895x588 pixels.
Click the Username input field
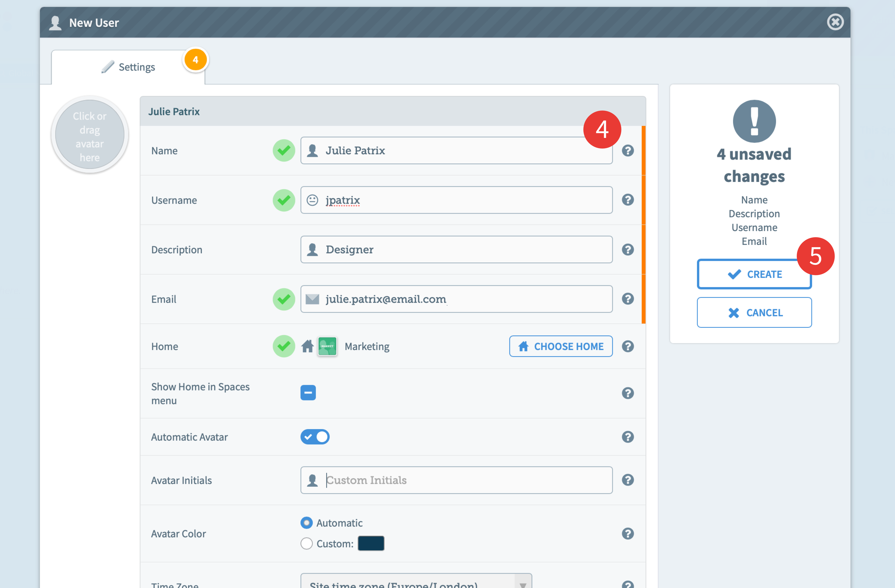(x=456, y=200)
